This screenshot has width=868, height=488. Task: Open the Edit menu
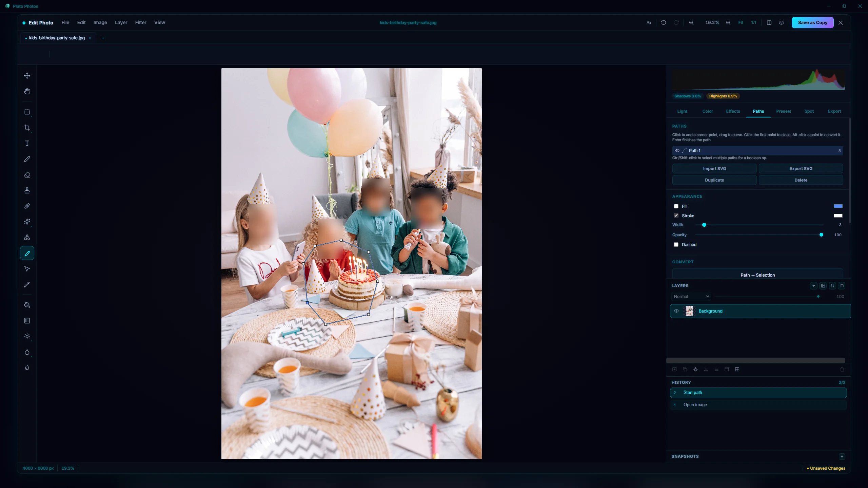coord(81,22)
